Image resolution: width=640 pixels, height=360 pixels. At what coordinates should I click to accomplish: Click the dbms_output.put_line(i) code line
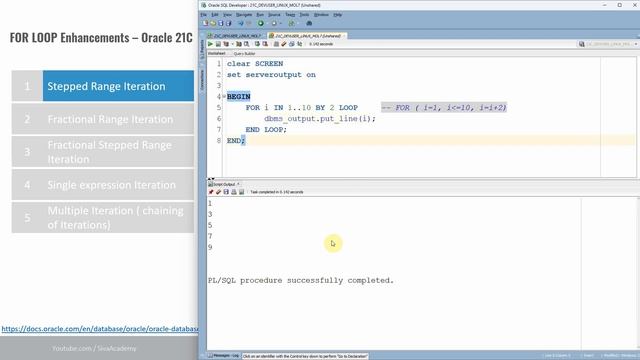(x=320, y=119)
